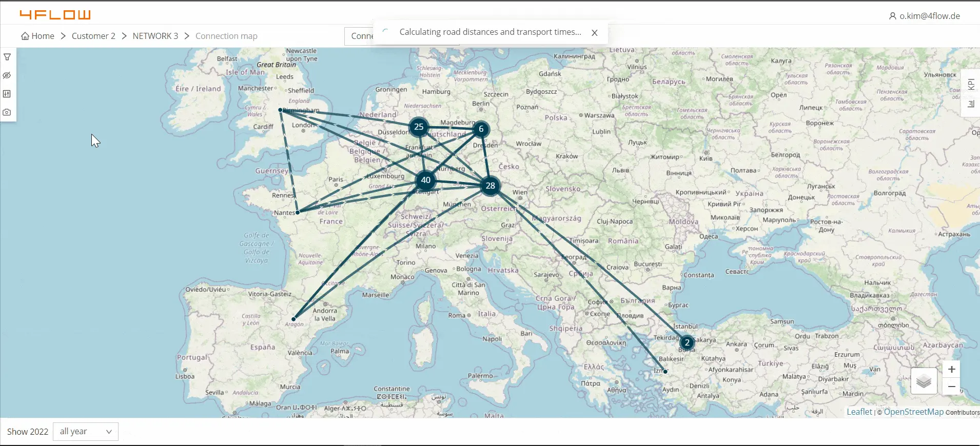This screenshot has height=446, width=980.
Task: Select the map cluster labeled 40
Action: [x=425, y=180]
